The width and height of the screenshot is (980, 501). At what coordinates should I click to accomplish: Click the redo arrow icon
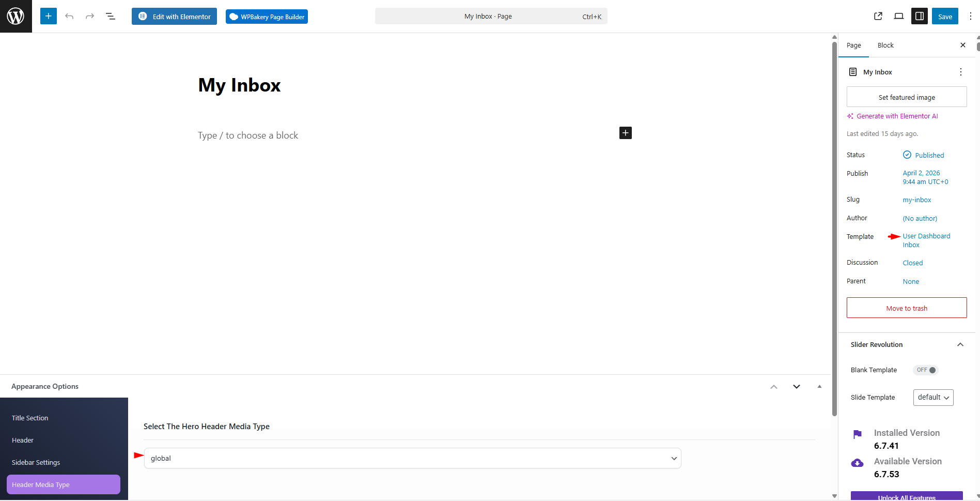coord(90,17)
